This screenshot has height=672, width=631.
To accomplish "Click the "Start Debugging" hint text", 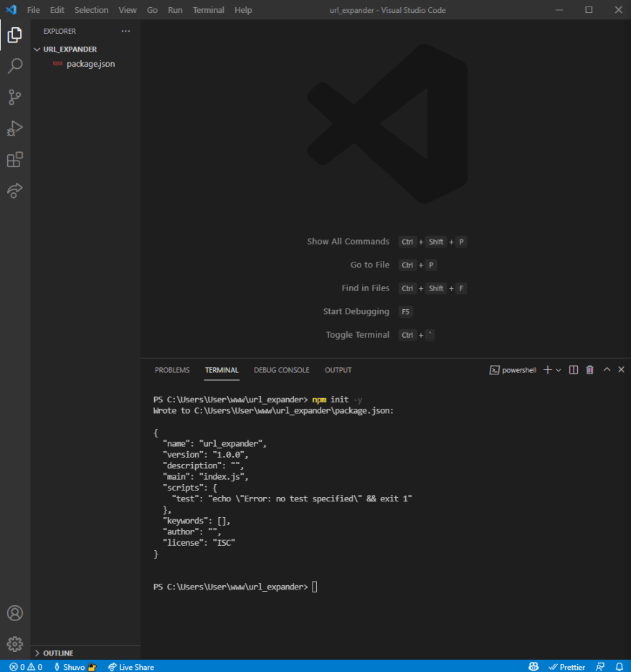I will pyautogui.click(x=356, y=311).
